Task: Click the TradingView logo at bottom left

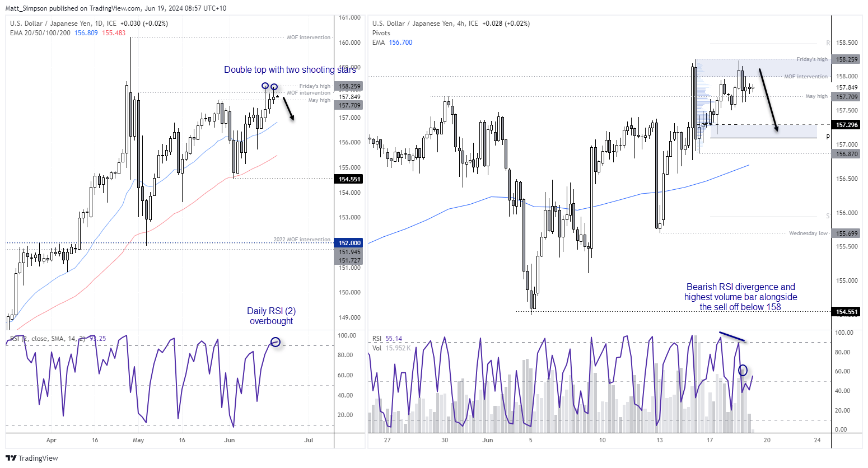Action: [x=32, y=458]
